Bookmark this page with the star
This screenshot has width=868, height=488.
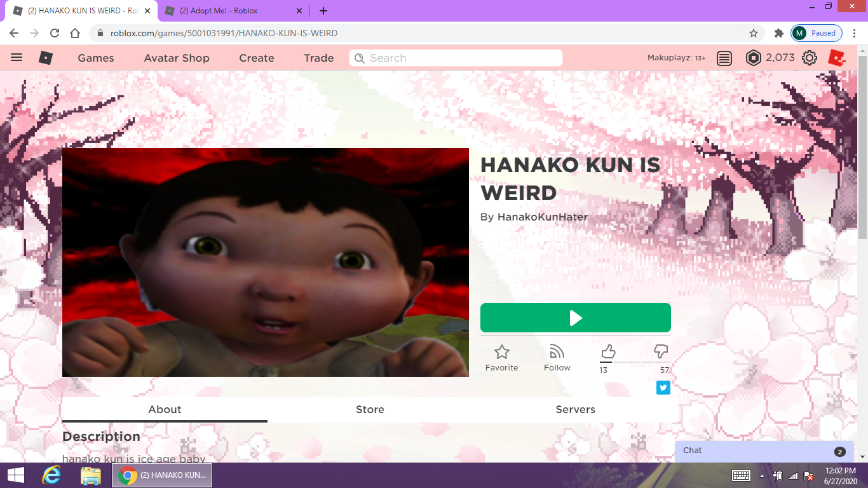[x=754, y=33]
